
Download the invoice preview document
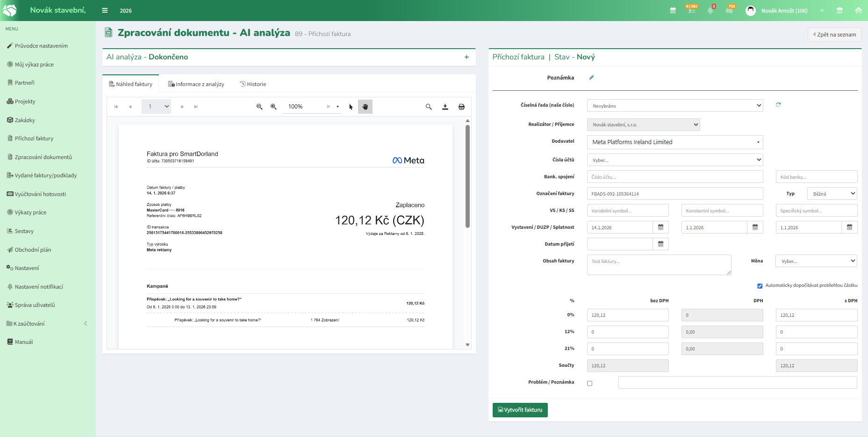(445, 107)
